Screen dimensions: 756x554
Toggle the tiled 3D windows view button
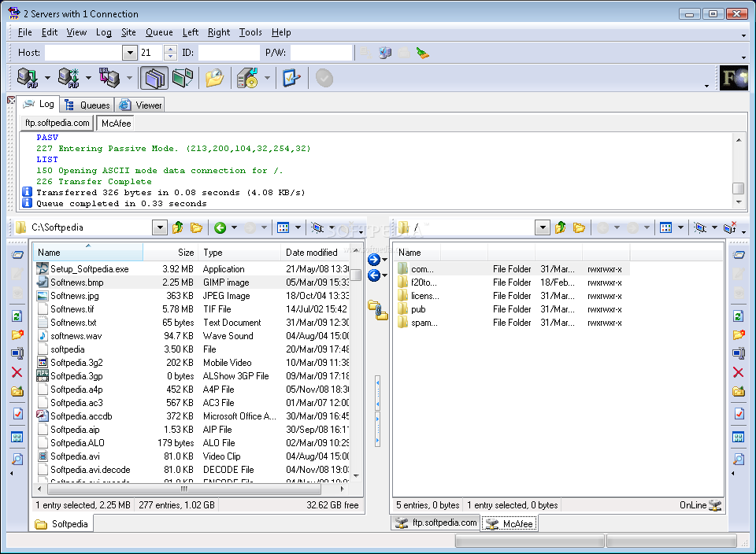(x=183, y=78)
